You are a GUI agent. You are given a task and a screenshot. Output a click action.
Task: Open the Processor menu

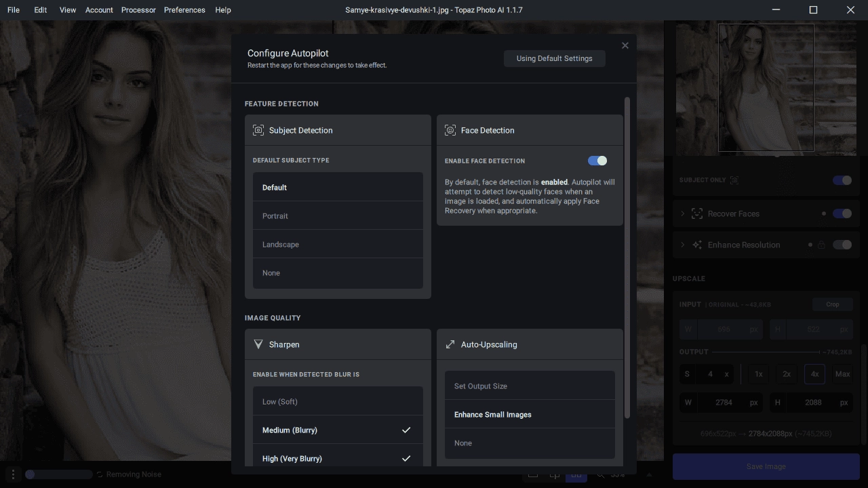[x=138, y=10]
